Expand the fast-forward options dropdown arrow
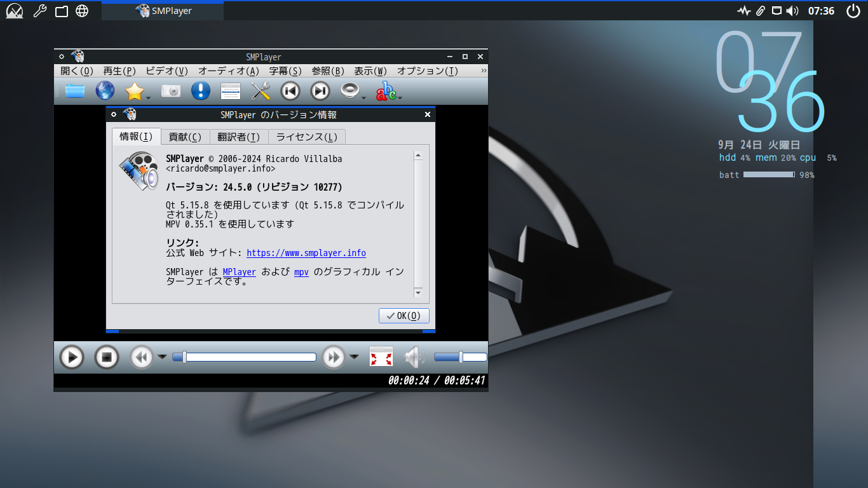The width and height of the screenshot is (868, 488). point(354,357)
